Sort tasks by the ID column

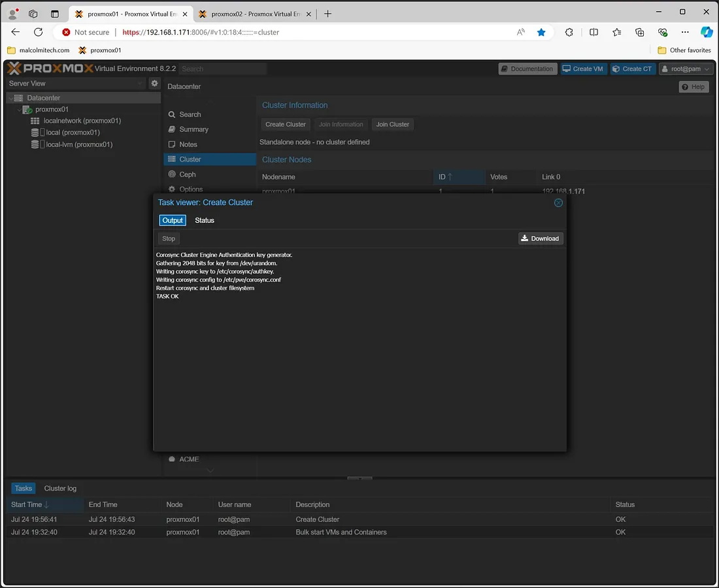pos(442,176)
